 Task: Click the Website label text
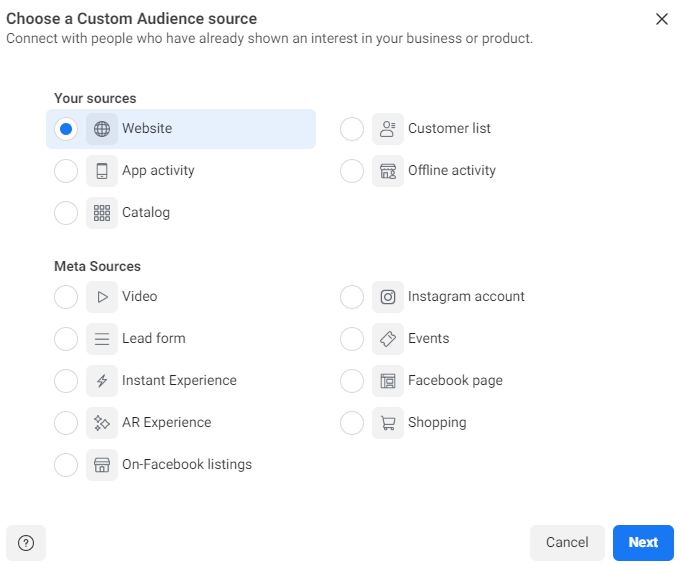coord(147,129)
